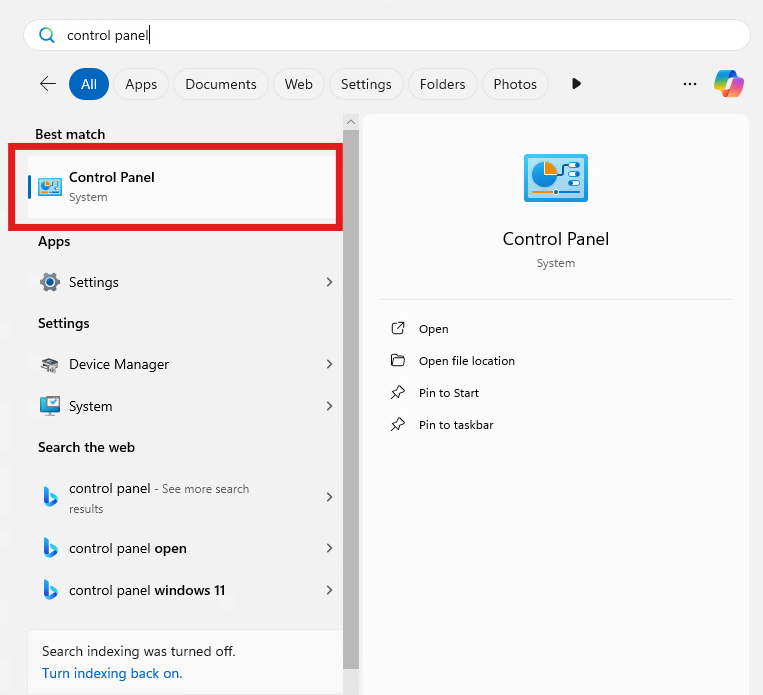Viewport: 763px width, 695px height.
Task: Switch to the Apps filter tab
Action: click(x=141, y=84)
